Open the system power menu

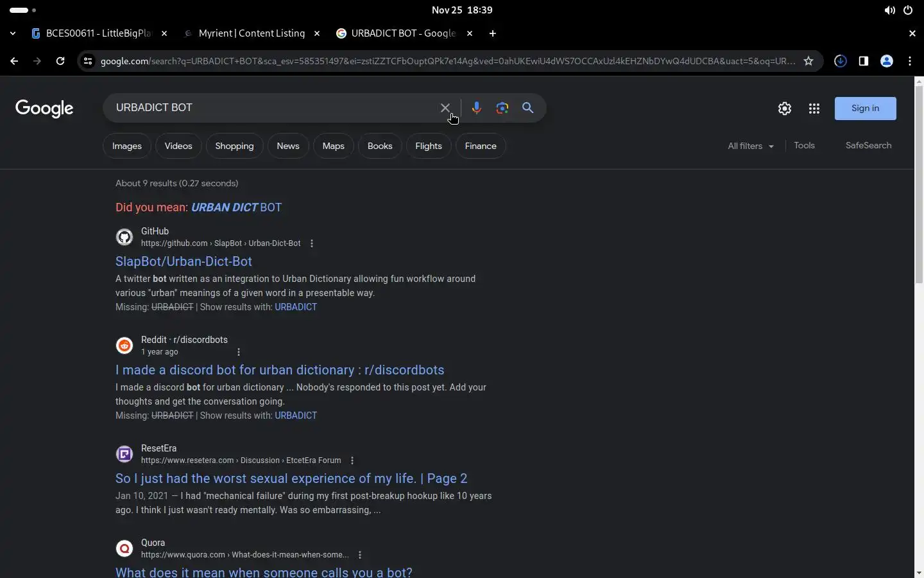908,10
